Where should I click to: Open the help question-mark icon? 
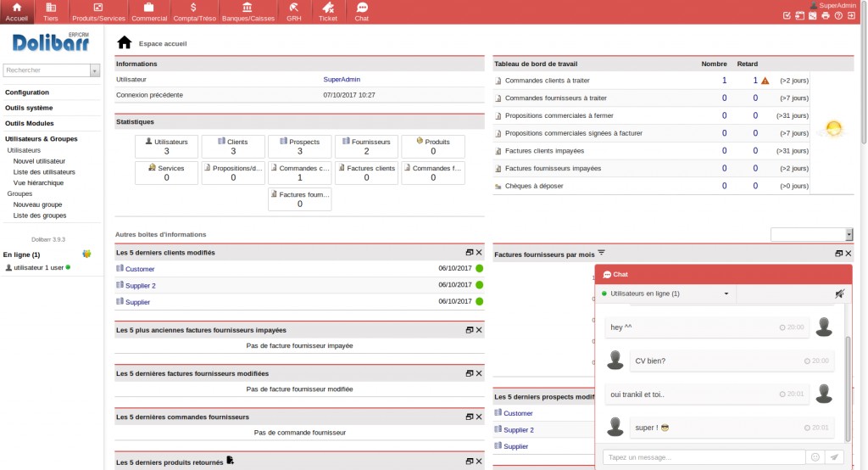tap(838, 15)
